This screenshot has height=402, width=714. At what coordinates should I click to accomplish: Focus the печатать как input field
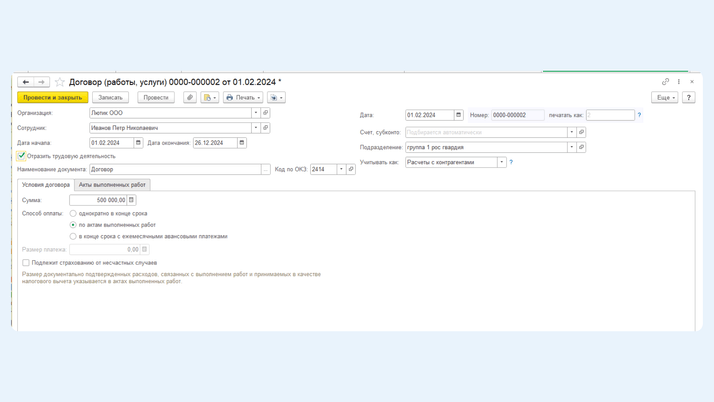[x=610, y=115]
